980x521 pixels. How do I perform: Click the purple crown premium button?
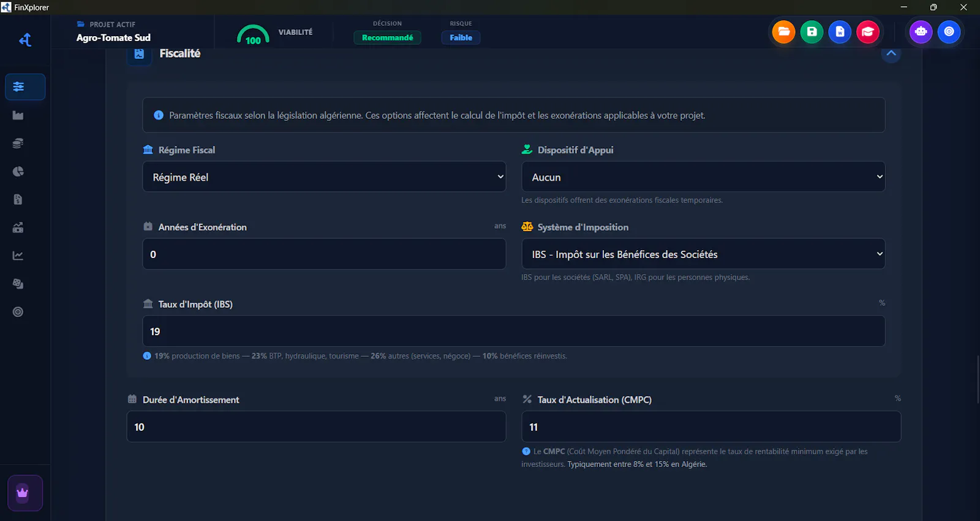[25, 493]
